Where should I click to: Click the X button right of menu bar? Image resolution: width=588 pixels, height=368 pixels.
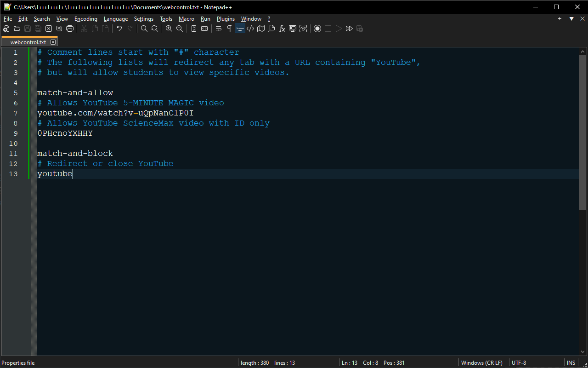(x=583, y=19)
